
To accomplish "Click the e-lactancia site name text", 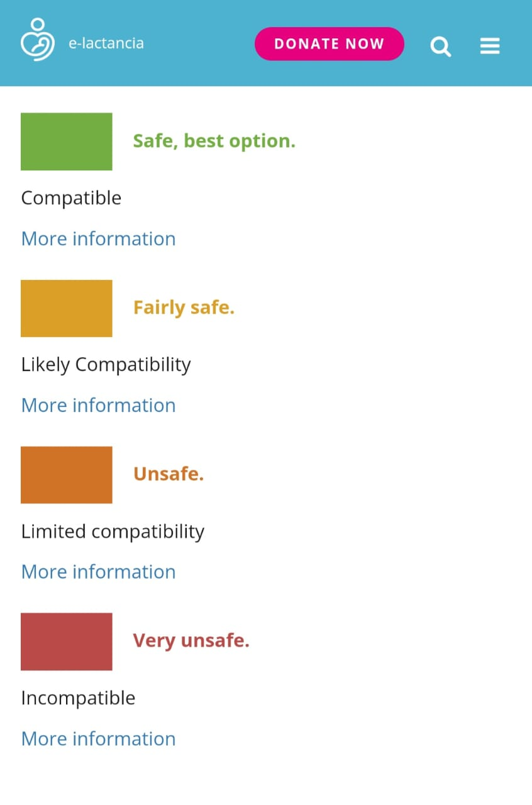I will pyautogui.click(x=106, y=43).
